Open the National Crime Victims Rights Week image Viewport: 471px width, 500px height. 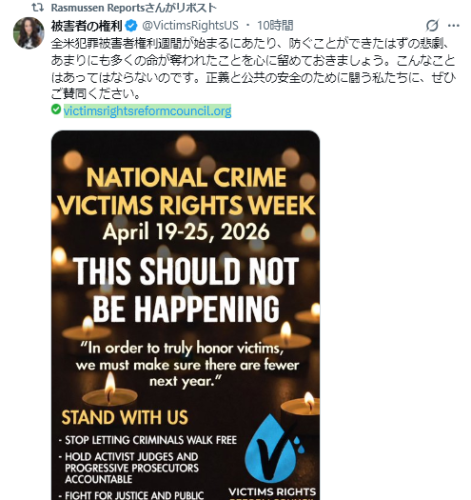pyautogui.click(x=185, y=315)
